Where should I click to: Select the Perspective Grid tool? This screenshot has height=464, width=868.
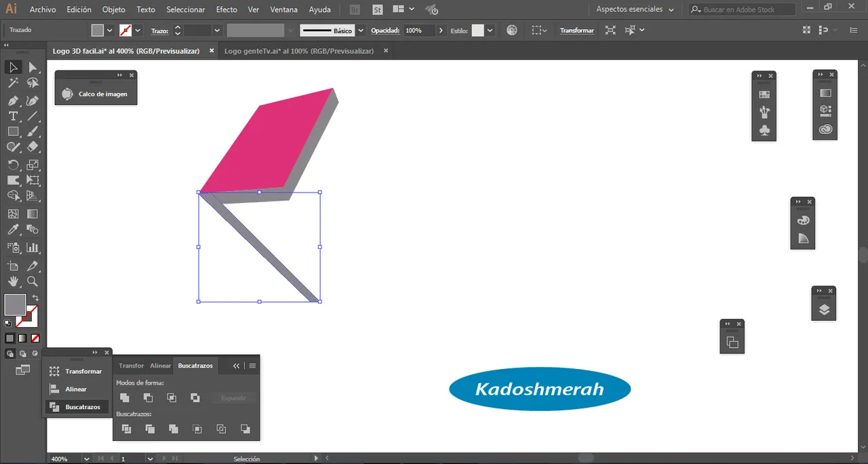click(33, 196)
